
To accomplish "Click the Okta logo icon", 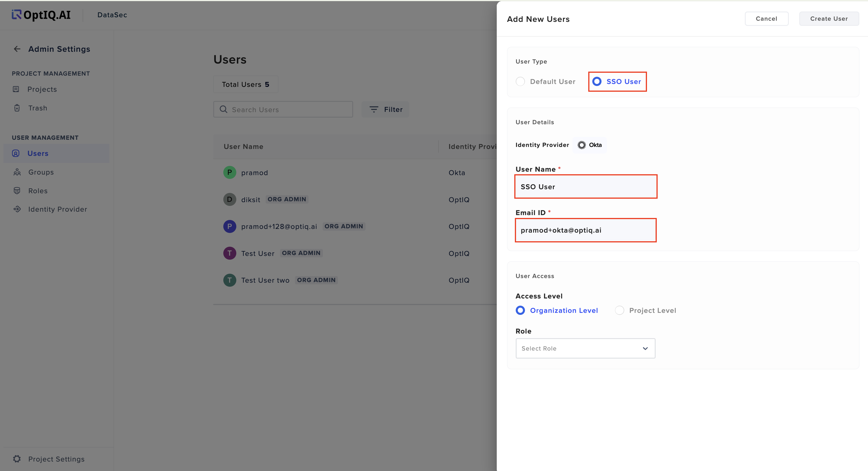I will 582,145.
